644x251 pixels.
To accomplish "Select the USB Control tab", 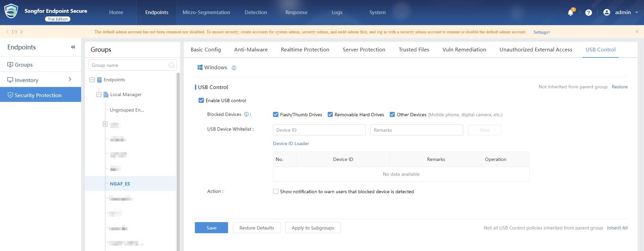I will coord(600,49).
